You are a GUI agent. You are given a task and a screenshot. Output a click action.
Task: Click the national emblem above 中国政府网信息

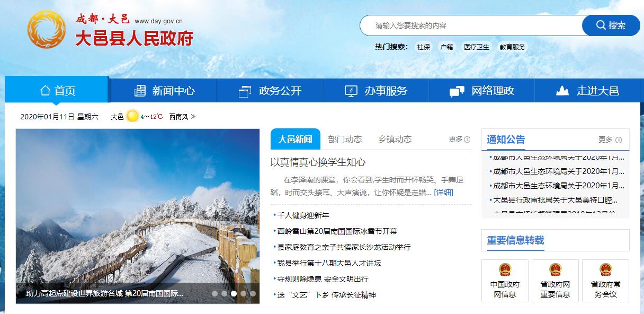click(x=505, y=270)
